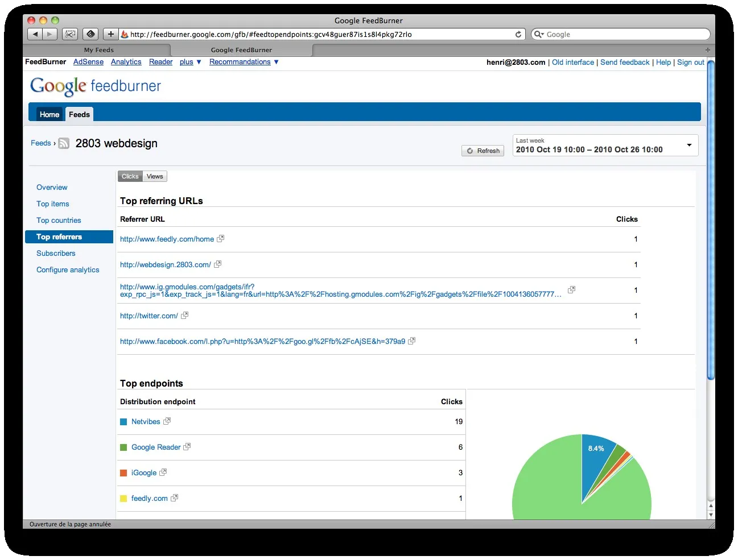Switch to My Feeds browser tab
738x560 pixels.
99,50
